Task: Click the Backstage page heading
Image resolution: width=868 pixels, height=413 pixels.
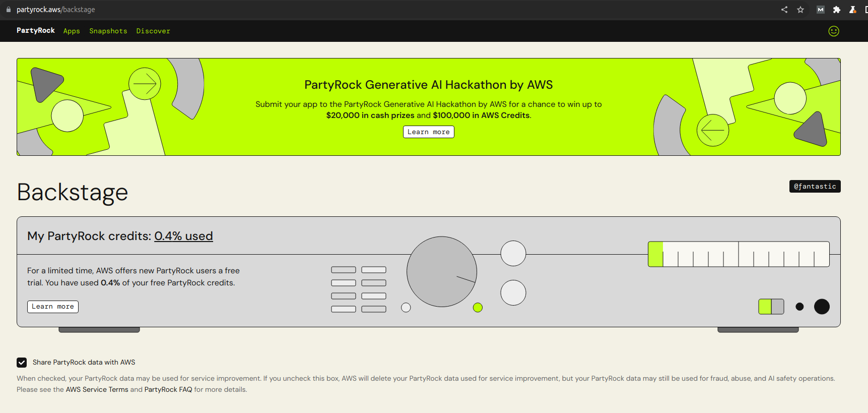Action: point(73,193)
